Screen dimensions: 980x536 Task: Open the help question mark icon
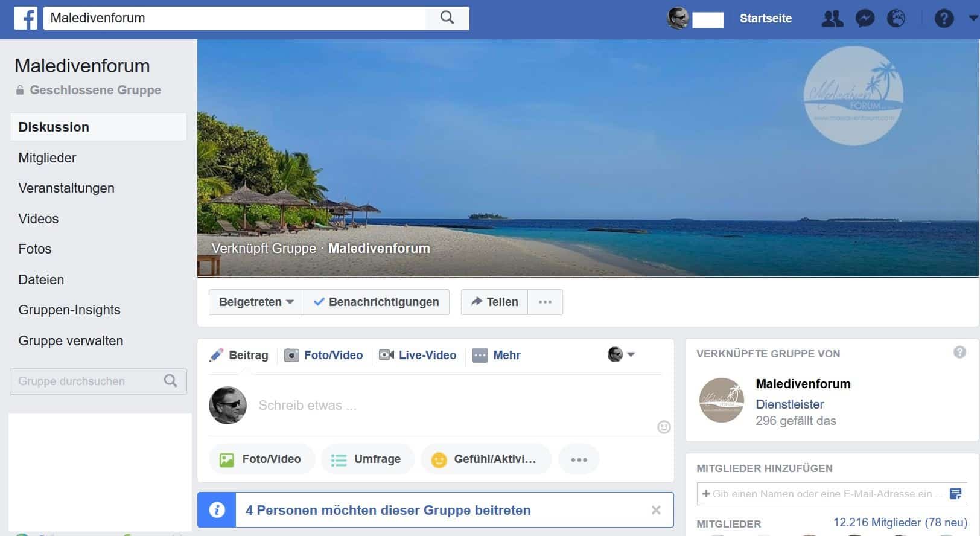coord(944,19)
